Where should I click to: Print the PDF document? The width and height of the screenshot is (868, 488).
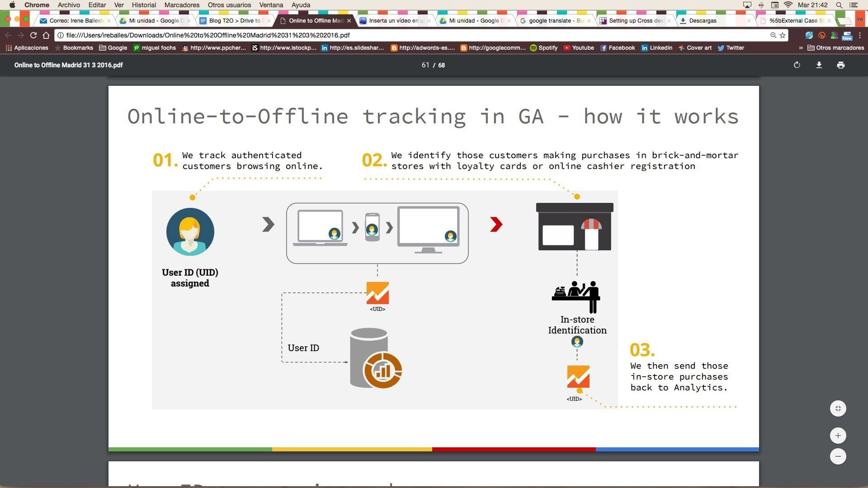click(840, 65)
